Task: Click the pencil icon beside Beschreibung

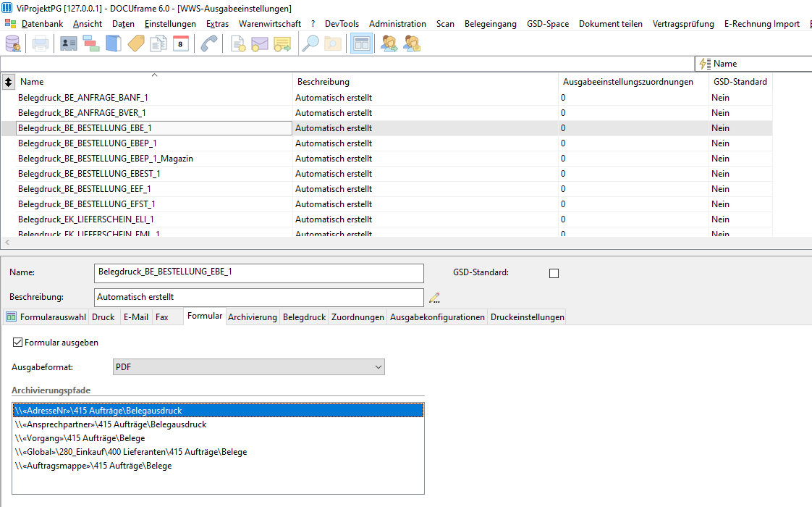Action: pos(434,298)
